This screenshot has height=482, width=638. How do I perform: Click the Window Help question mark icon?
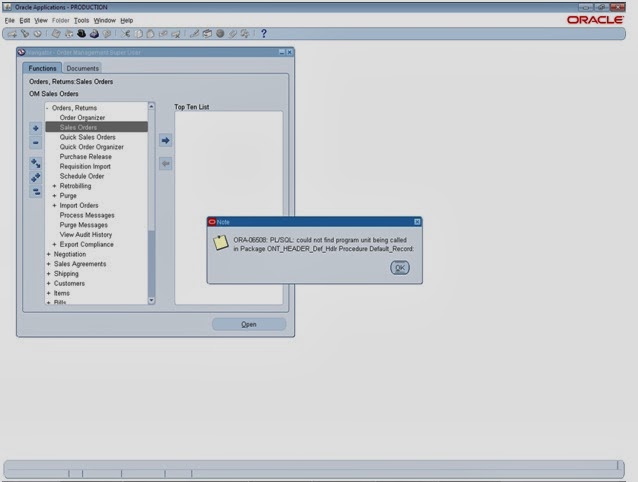coord(264,34)
